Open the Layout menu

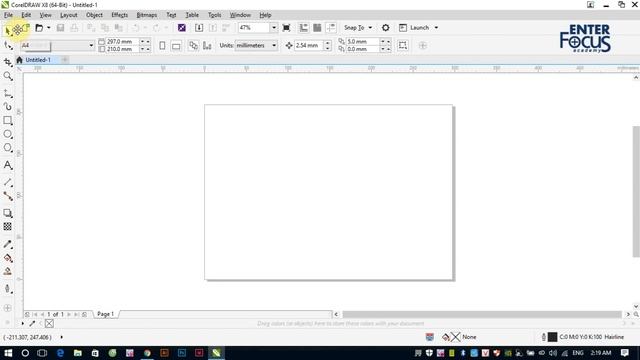pyautogui.click(x=69, y=15)
